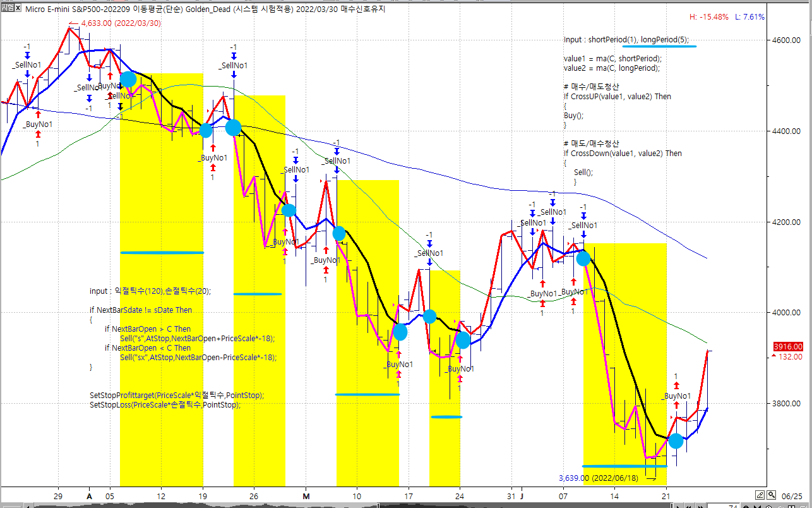Click the 3,639.00 low price label
This screenshot has width=812, height=508.
coord(599,478)
